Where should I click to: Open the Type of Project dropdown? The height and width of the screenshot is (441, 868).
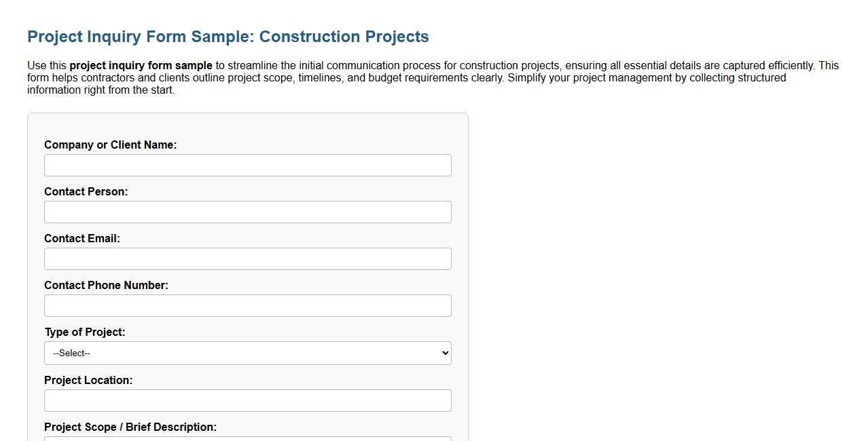point(247,353)
